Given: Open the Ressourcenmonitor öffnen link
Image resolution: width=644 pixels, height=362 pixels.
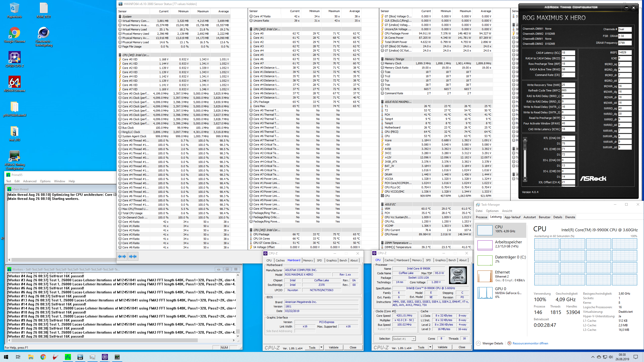Looking at the screenshot, I should (x=530, y=343).
